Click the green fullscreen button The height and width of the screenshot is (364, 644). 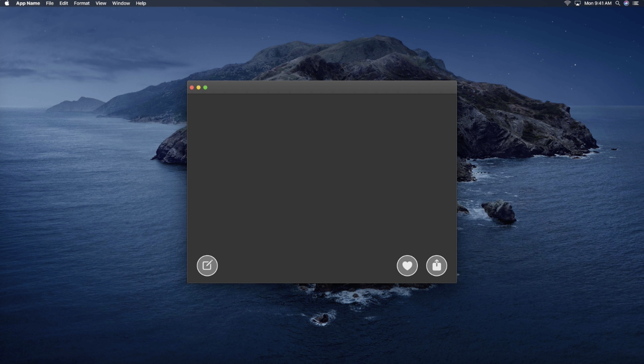(205, 87)
